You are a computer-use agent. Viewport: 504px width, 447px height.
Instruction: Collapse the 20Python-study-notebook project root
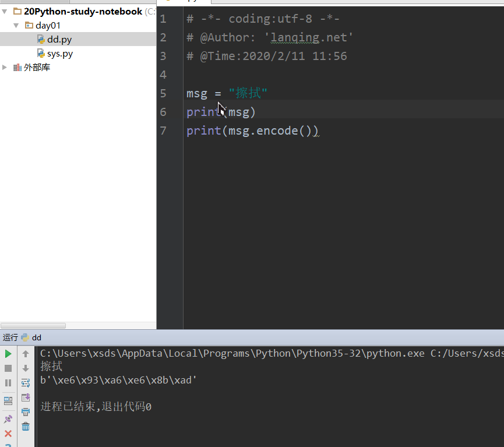coord(5,11)
